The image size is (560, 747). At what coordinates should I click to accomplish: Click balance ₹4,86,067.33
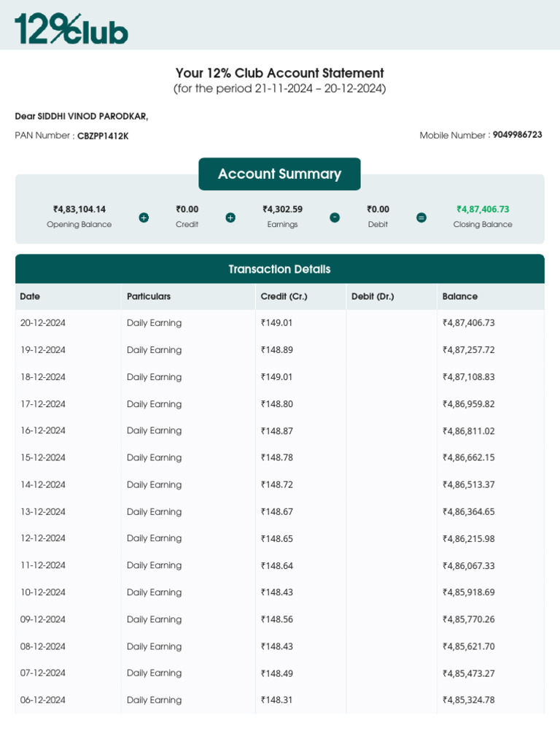point(469,565)
